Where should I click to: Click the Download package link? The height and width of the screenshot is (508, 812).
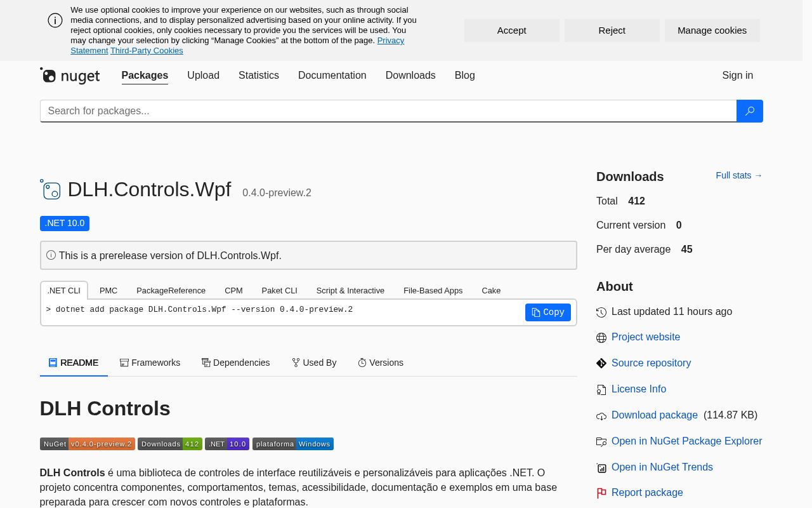[x=655, y=415]
